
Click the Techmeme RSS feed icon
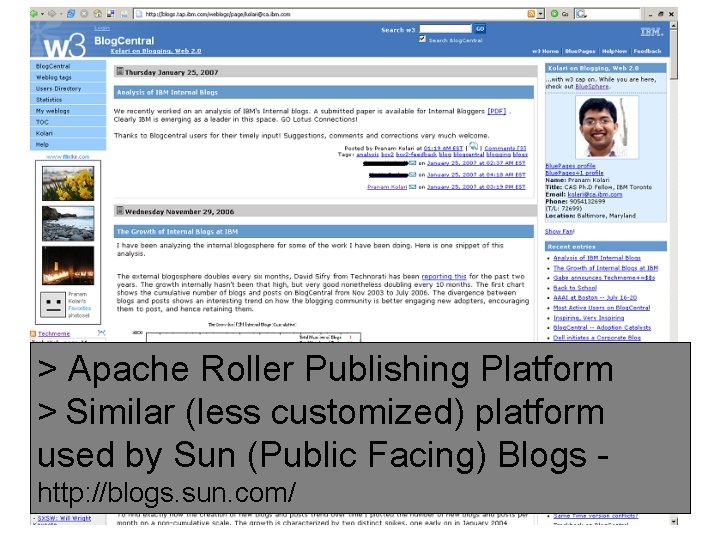(33, 334)
